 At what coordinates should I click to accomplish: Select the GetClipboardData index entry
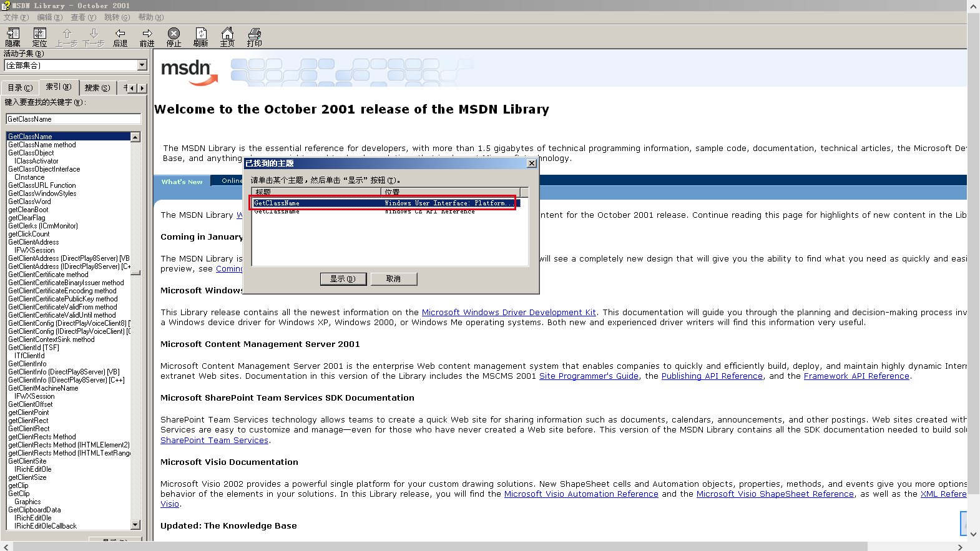(x=34, y=510)
